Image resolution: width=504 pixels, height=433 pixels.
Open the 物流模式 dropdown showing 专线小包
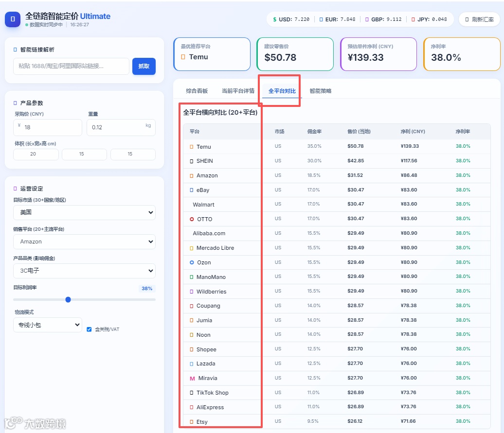[48, 325]
